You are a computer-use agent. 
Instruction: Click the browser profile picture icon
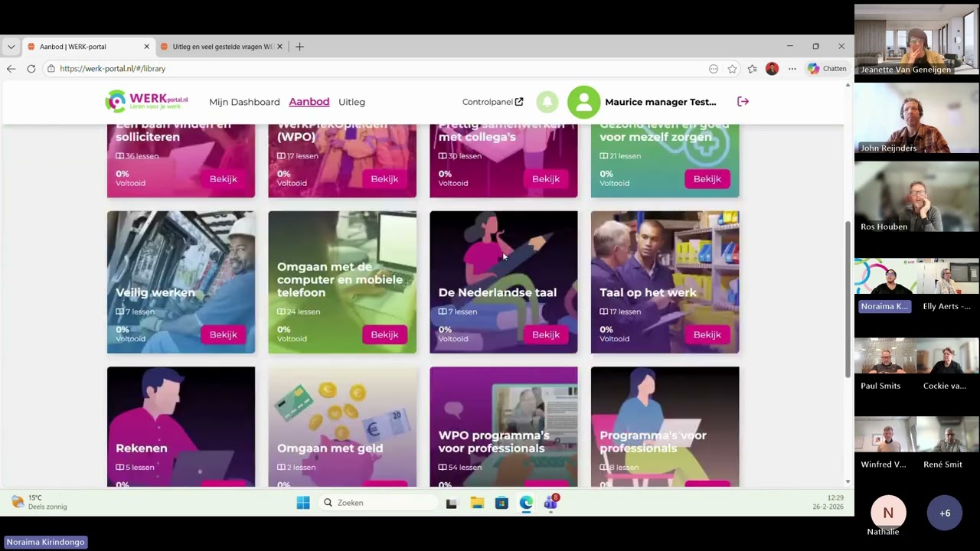[772, 69]
